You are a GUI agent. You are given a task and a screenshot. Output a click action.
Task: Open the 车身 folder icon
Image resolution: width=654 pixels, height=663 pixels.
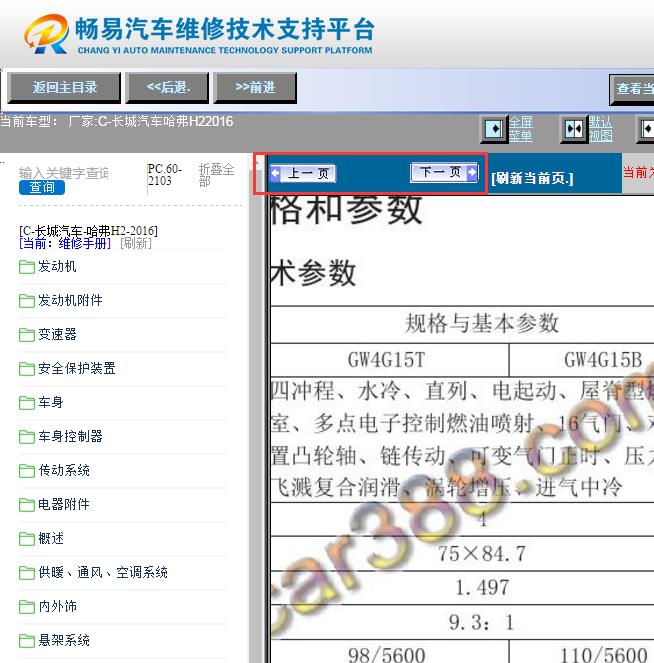27,403
